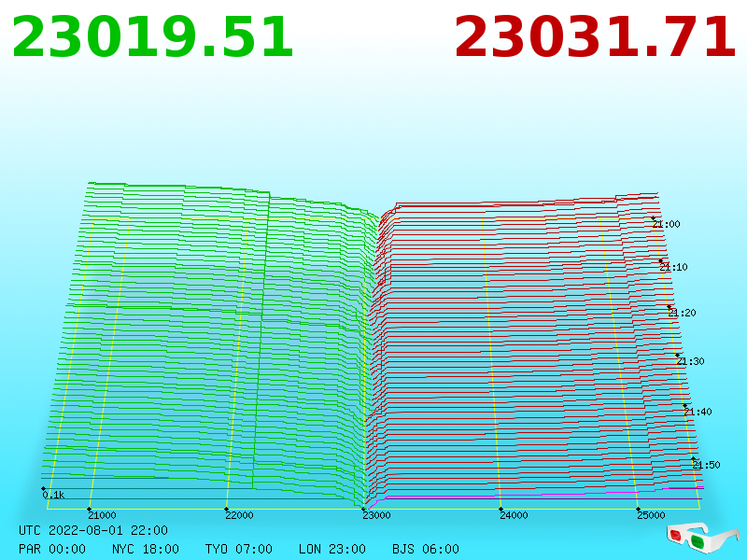Click the 3D anaglyph glasses icon
This screenshot has width=747, height=560.
pyautogui.click(x=702, y=538)
